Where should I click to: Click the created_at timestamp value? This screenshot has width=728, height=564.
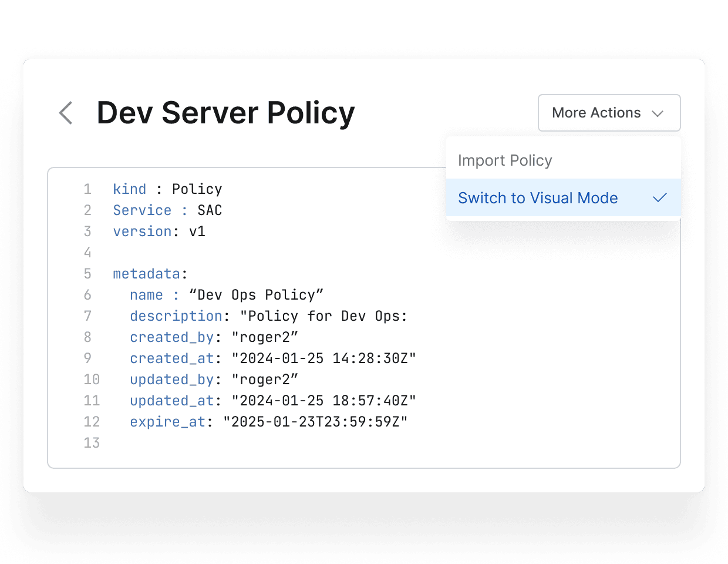(x=323, y=358)
